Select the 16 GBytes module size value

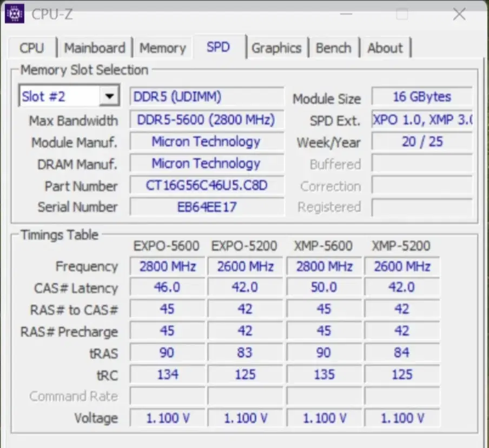[x=422, y=97]
